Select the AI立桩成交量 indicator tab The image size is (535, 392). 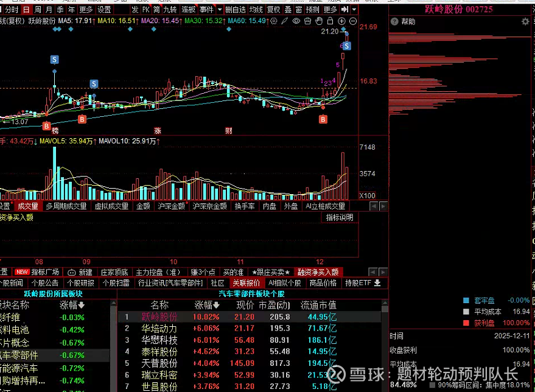click(x=325, y=206)
